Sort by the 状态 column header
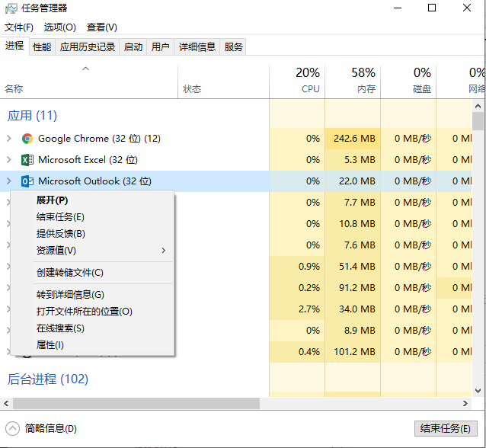The width and height of the screenshot is (486, 448). point(223,82)
